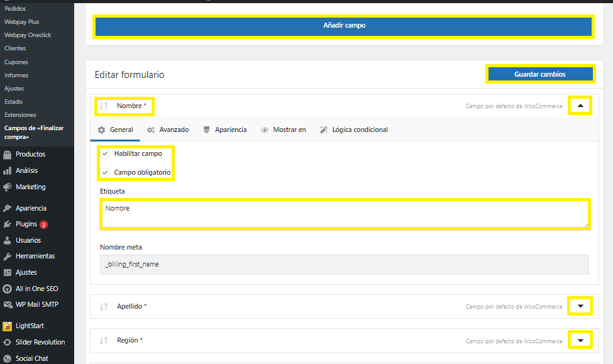613x364 pixels.
Task: Click the Apariencia brush icon in sidebar
Action: (8, 209)
